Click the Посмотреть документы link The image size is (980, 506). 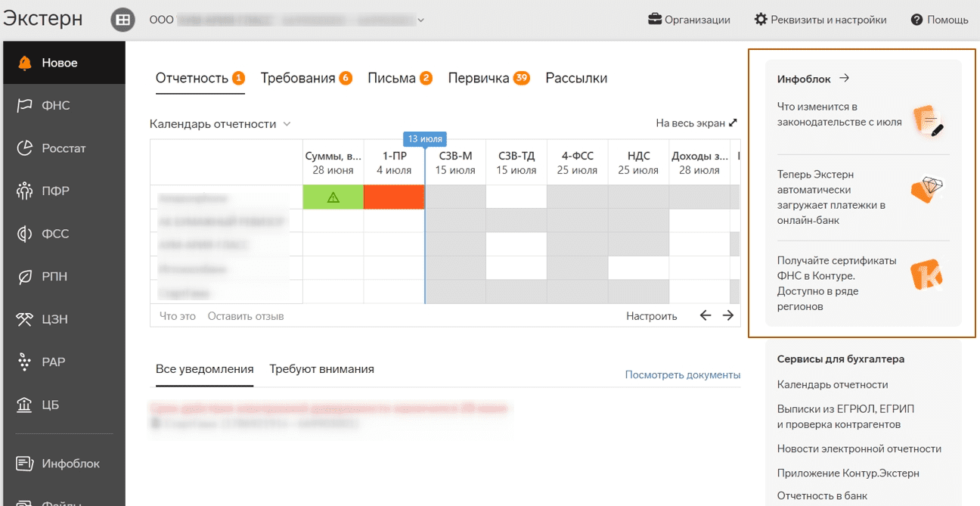tap(682, 374)
